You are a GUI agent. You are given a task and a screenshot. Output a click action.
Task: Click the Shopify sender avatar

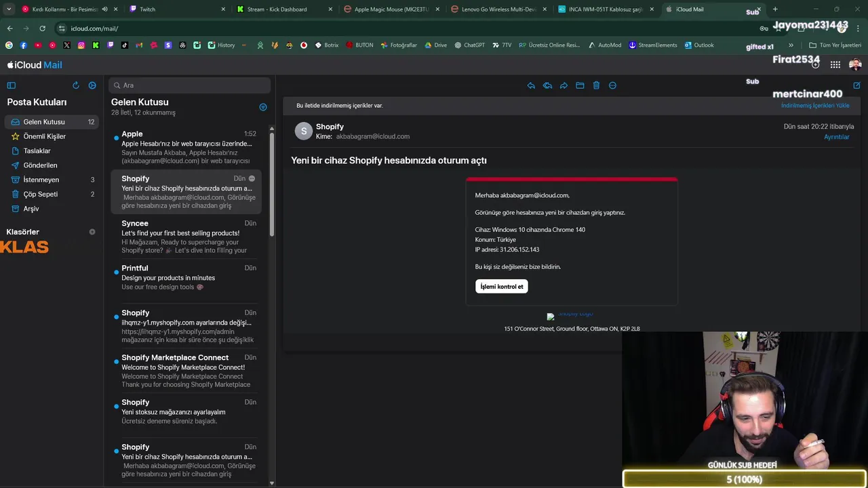tap(303, 131)
